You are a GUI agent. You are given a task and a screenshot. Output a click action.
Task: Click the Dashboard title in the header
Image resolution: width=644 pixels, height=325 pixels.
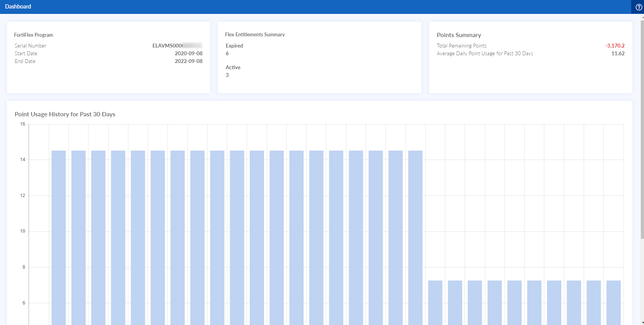click(x=18, y=7)
